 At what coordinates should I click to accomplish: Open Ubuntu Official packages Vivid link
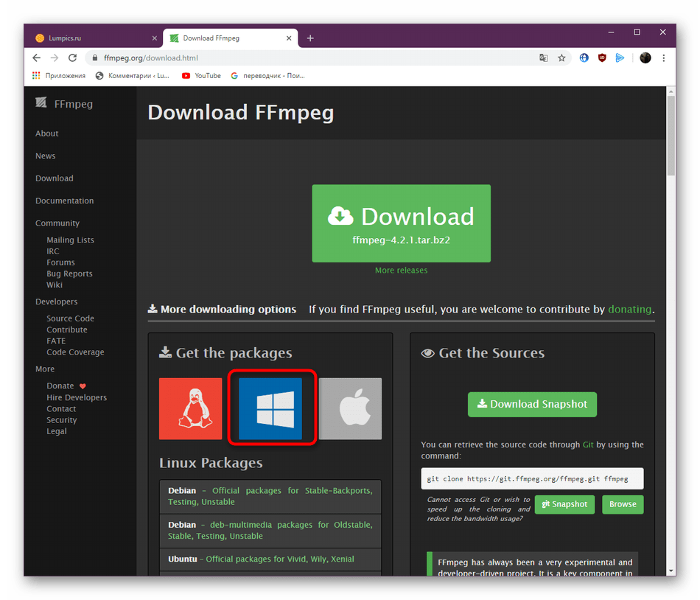(280, 559)
